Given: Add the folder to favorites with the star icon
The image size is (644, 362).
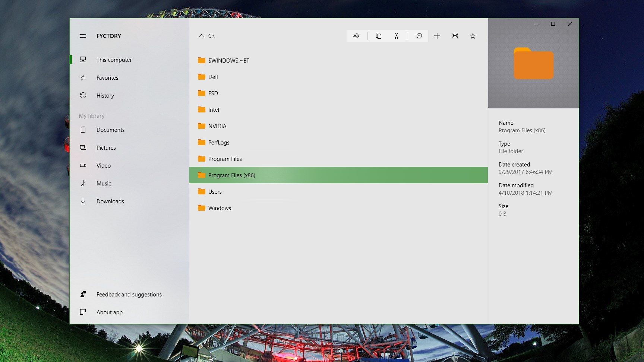Looking at the screenshot, I should 473,36.
